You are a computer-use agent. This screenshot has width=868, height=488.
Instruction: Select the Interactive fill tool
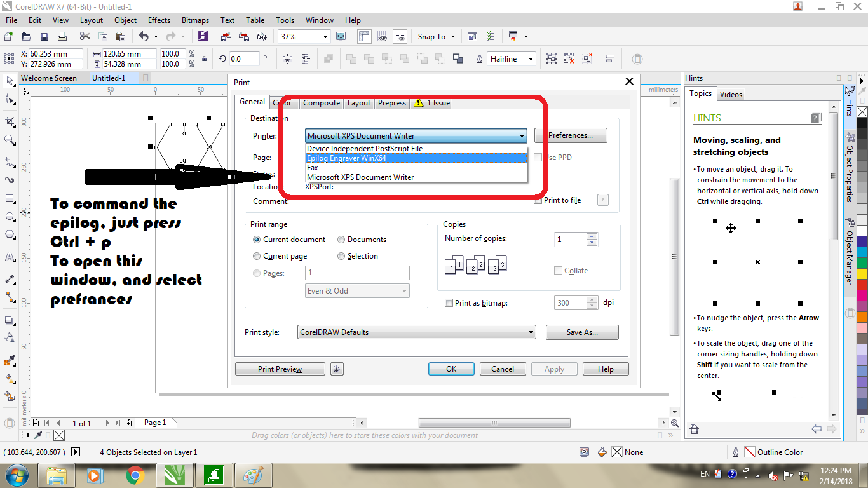click(10, 379)
